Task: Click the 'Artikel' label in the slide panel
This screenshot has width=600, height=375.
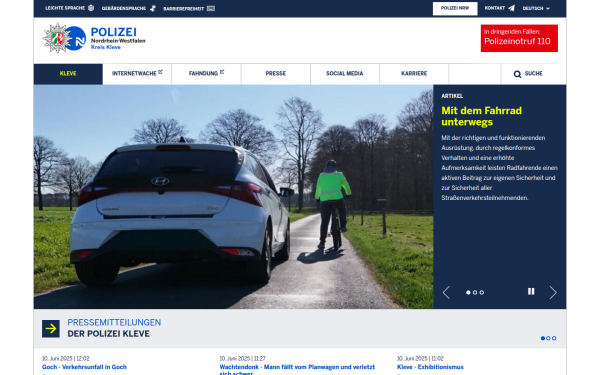Action: 452,96
